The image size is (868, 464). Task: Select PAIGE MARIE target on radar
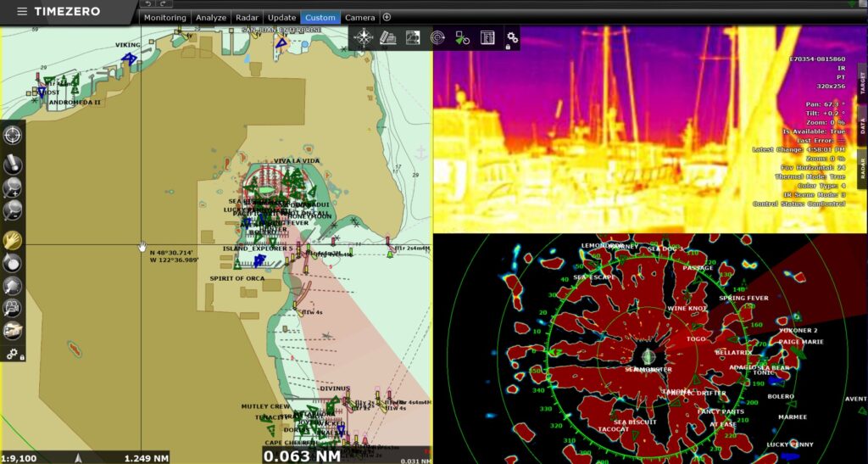click(x=801, y=342)
